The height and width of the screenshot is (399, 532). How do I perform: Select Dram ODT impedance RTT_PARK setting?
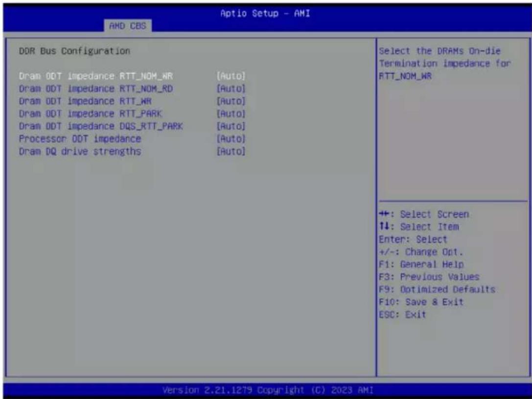(90, 114)
